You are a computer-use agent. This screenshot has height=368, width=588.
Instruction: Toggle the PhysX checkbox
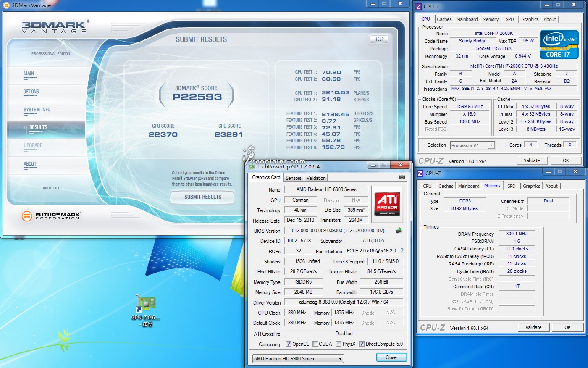click(339, 344)
